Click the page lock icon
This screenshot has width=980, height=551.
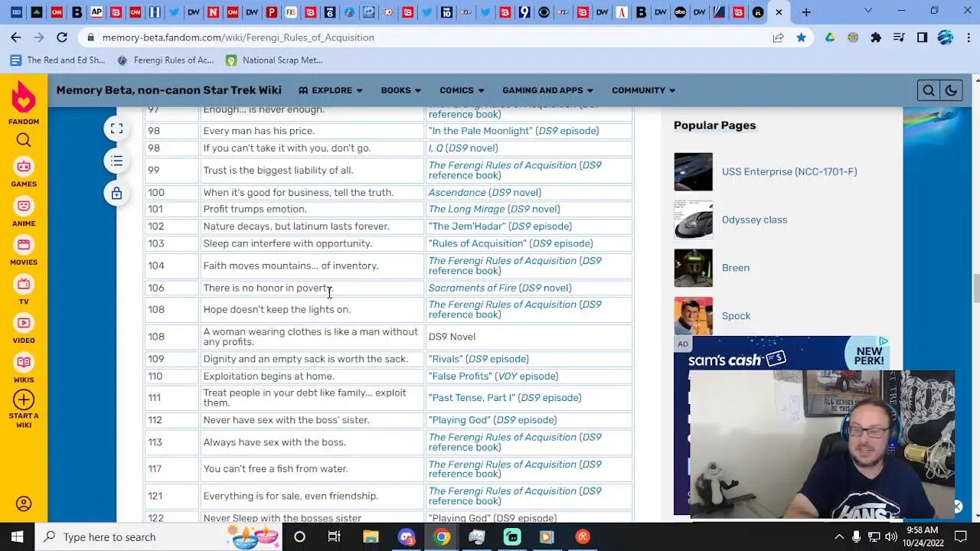pos(116,194)
